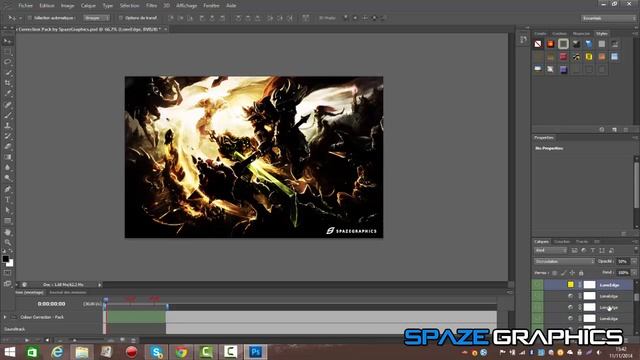Click the foreground color swatch
The height and width of the screenshot is (360, 640).
[x=5, y=259]
